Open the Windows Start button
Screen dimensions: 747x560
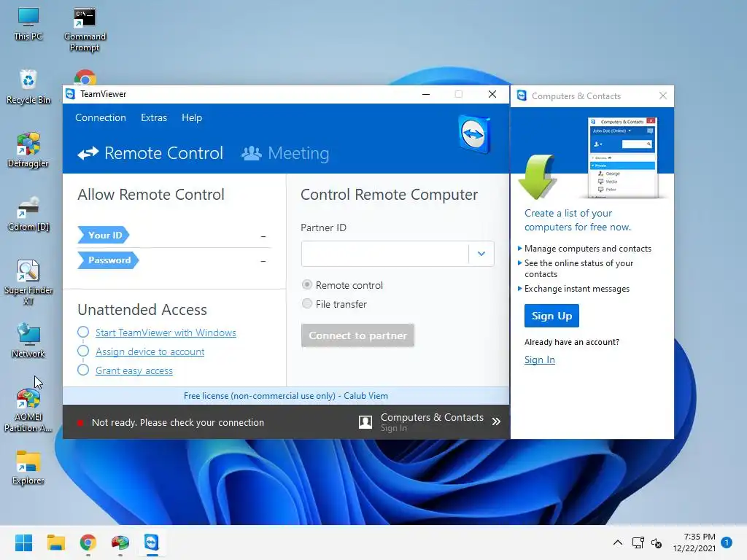[x=24, y=542]
